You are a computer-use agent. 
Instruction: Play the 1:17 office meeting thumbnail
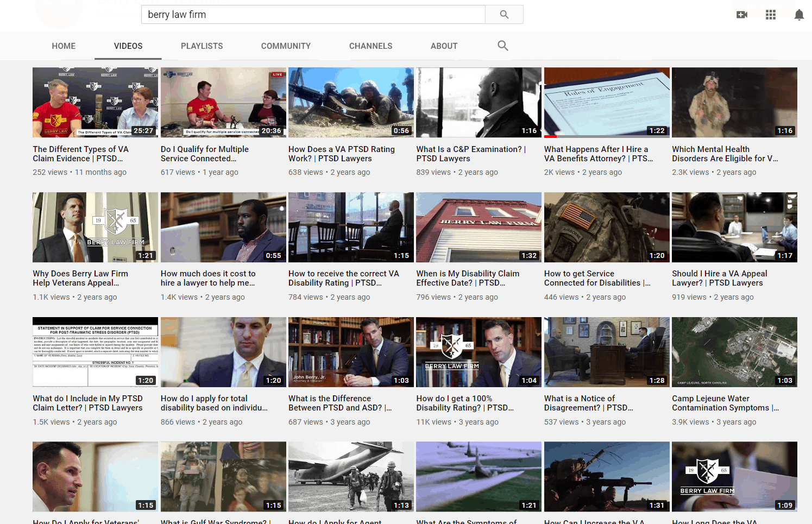734,227
